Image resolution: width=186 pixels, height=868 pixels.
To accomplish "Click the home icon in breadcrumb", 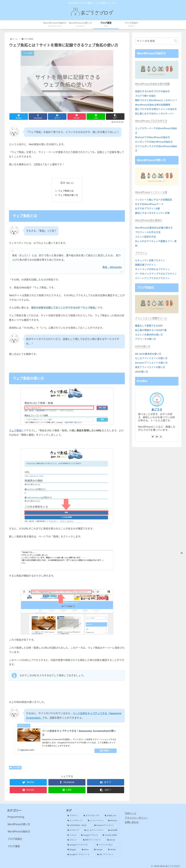I will coord(11,39).
